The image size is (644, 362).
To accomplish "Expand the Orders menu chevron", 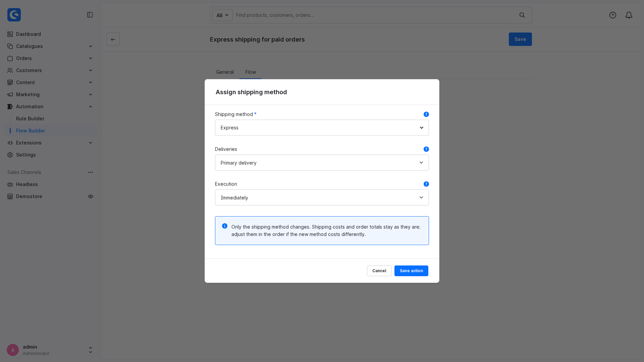I will coord(91,58).
